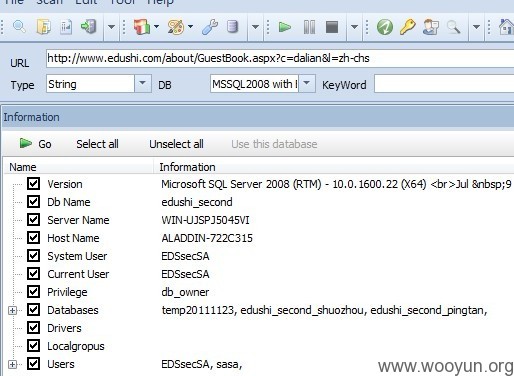This screenshot has height=376, width=514.
Task: Click the Name column header
Action: click(79, 167)
